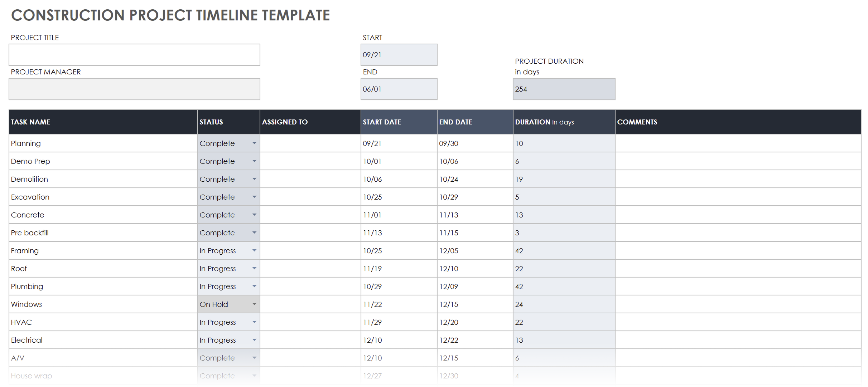The height and width of the screenshot is (387, 868).
Task: Expand the HVAC status dropdown arrow
Action: [254, 322]
